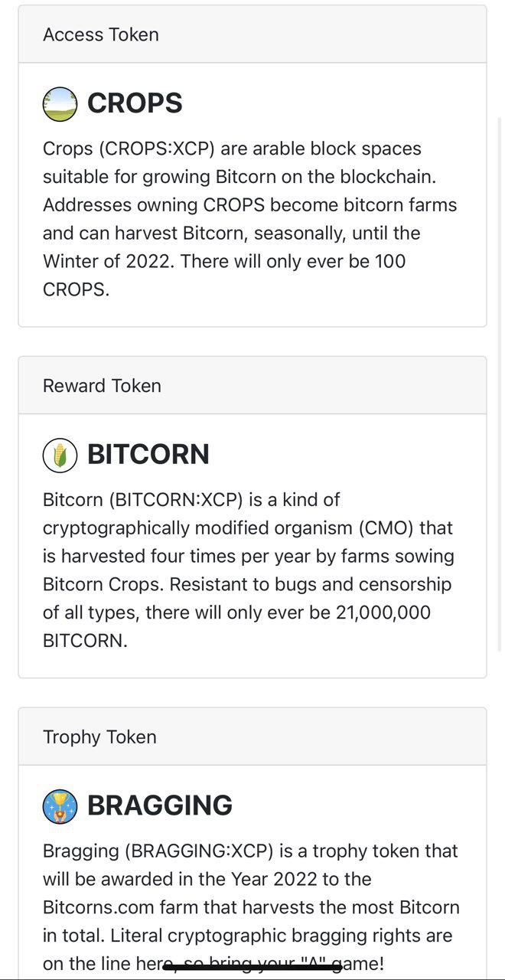Click the Access Token card header
Viewport: 505px width, 980px height.
pos(252,34)
